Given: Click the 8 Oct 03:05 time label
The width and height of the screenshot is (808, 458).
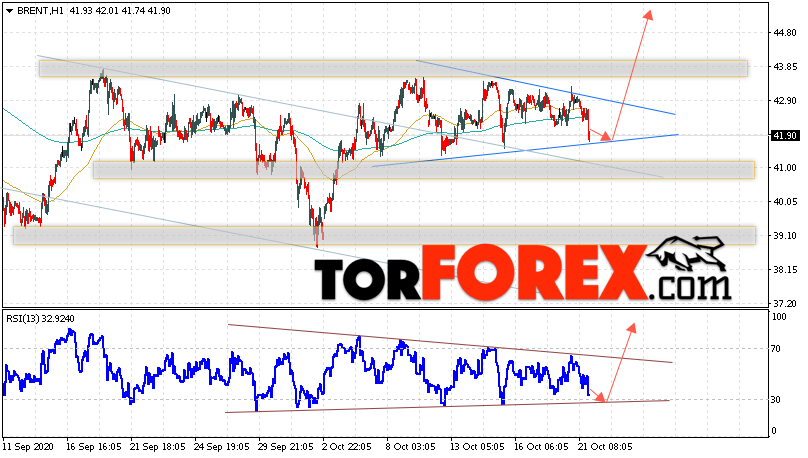Looking at the screenshot, I should (x=411, y=447).
